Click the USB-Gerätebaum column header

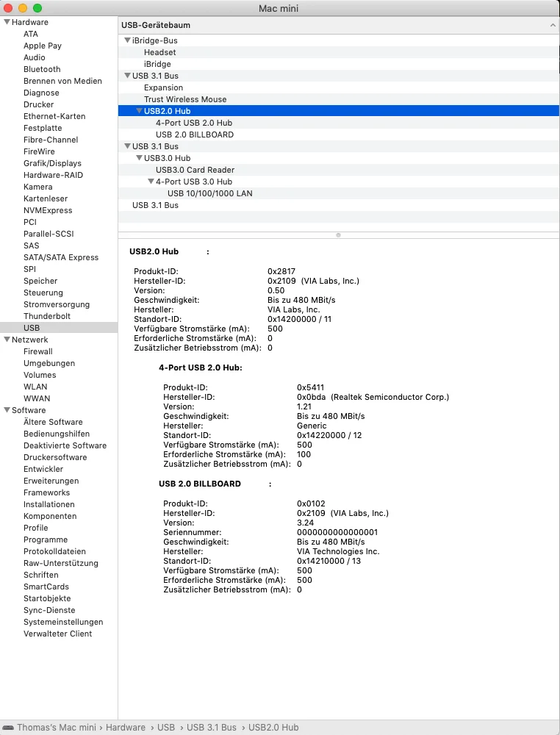coord(339,25)
